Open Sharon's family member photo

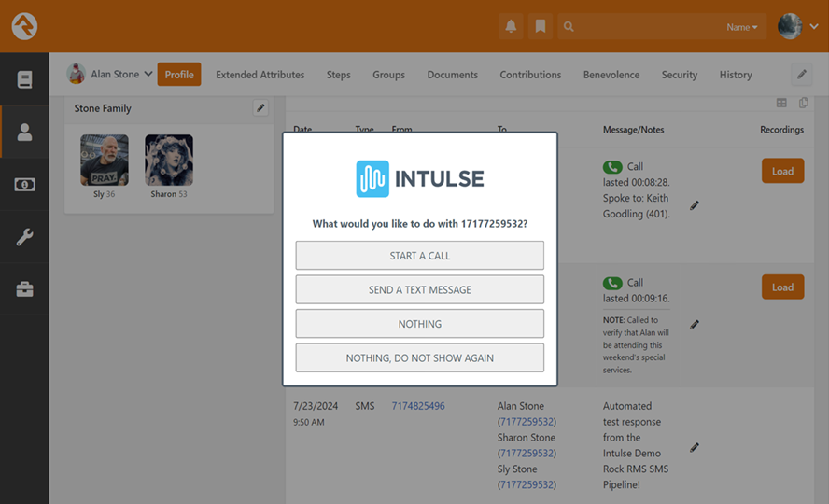pos(169,161)
